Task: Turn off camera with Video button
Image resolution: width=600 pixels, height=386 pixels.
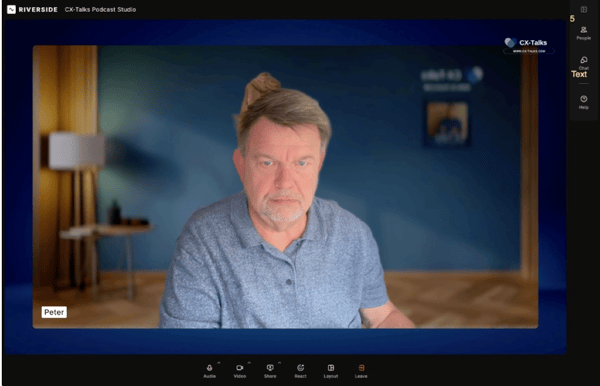Action: [x=240, y=371]
